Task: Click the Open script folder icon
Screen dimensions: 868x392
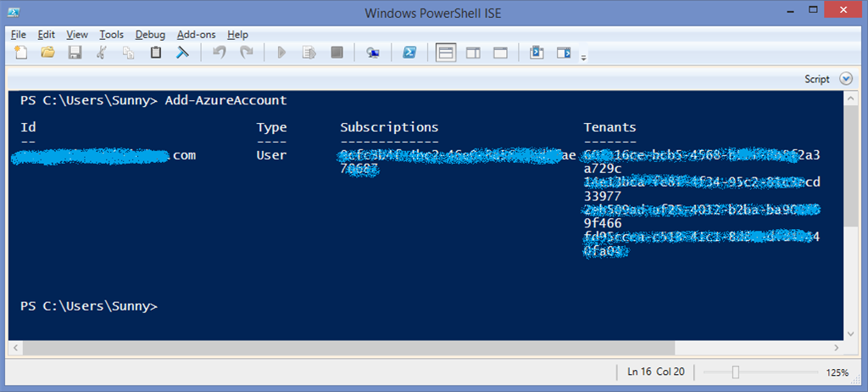Action: (x=48, y=53)
